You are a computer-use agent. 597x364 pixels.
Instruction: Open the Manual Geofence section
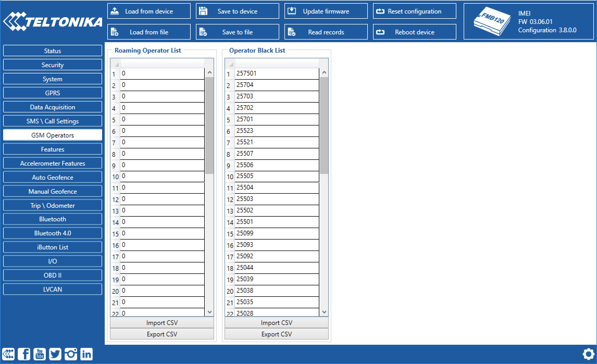[52, 191]
